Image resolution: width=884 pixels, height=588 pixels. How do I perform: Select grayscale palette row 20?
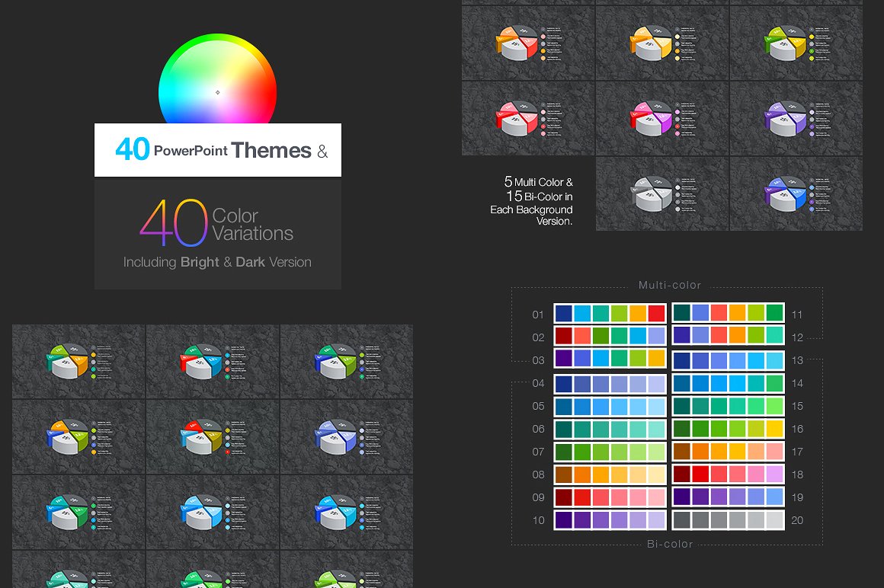click(728, 520)
